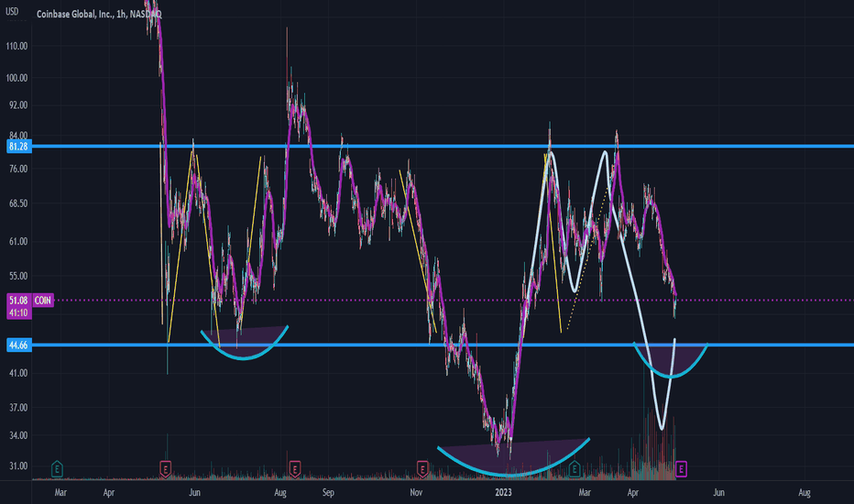Open the red earnings marker before Jun
The image size is (854, 504).
pyautogui.click(x=166, y=468)
